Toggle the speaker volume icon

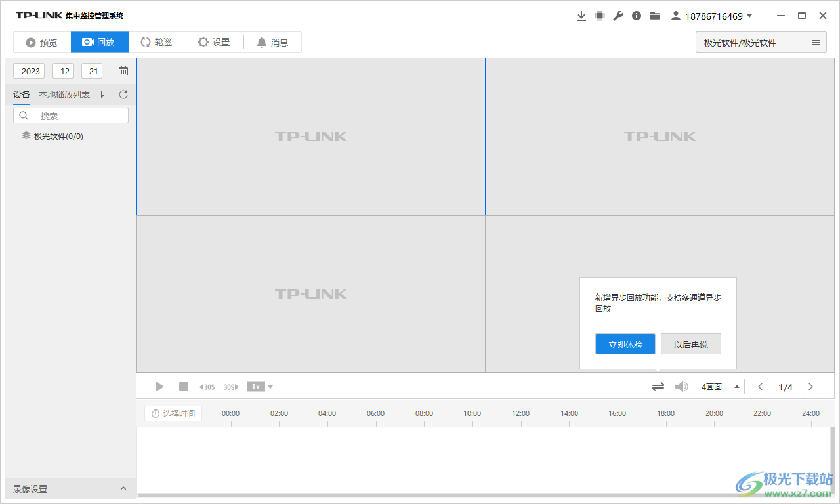click(x=682, y=387)
